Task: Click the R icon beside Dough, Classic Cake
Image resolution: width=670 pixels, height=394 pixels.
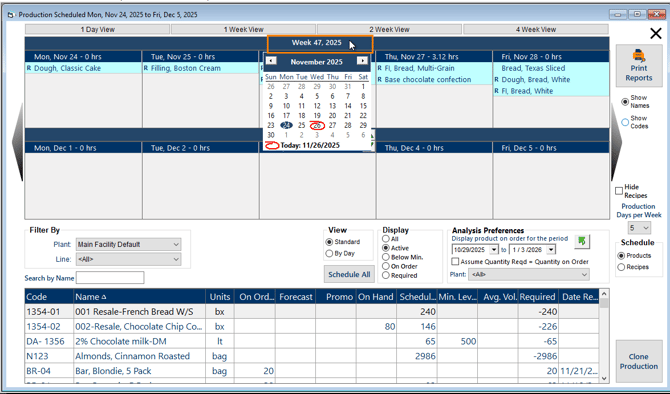Action: [29, 68]
